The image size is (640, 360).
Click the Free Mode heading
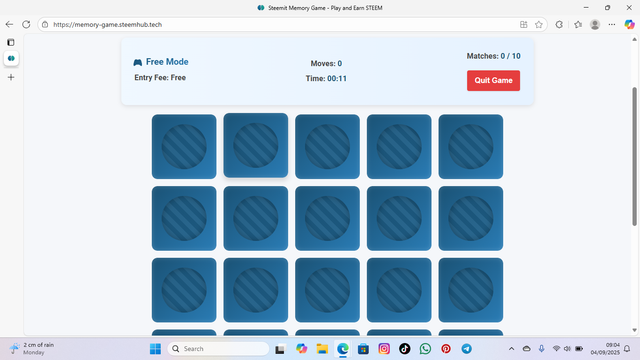[x=167, y=62]
